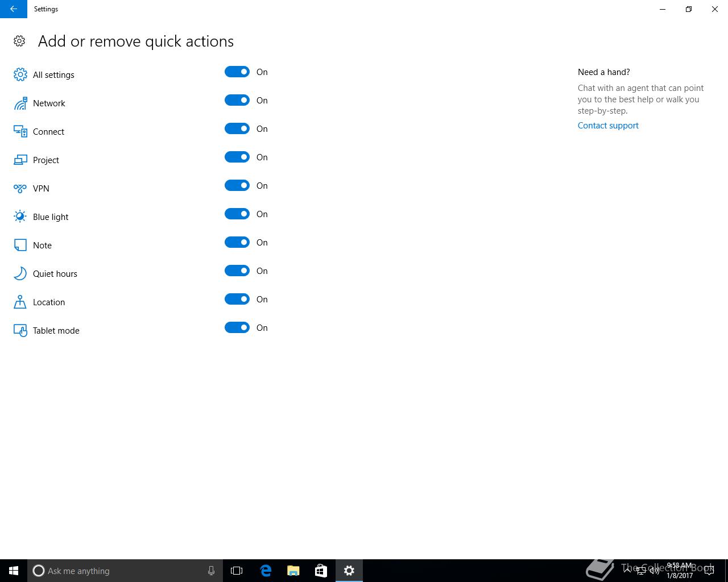The height and width of the screenshot is (582, 728).
Task: Click the Tablet mode label
Action: [56, 331]
